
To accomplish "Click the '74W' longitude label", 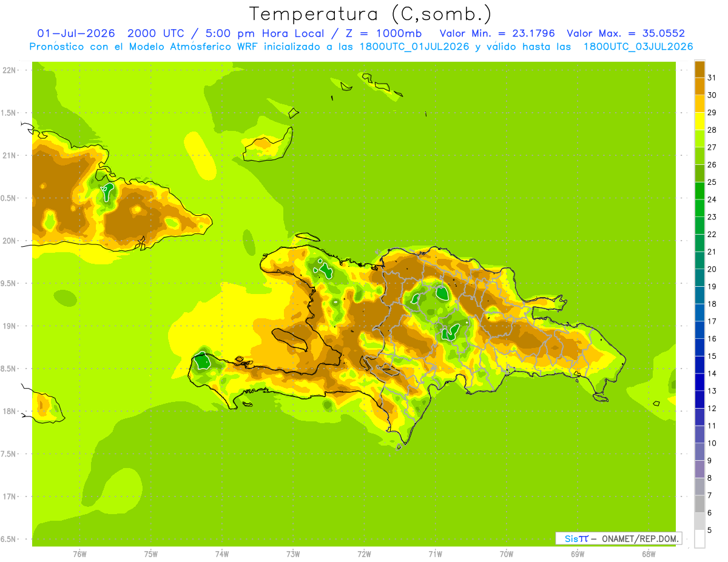I will (x=222, y=554).
